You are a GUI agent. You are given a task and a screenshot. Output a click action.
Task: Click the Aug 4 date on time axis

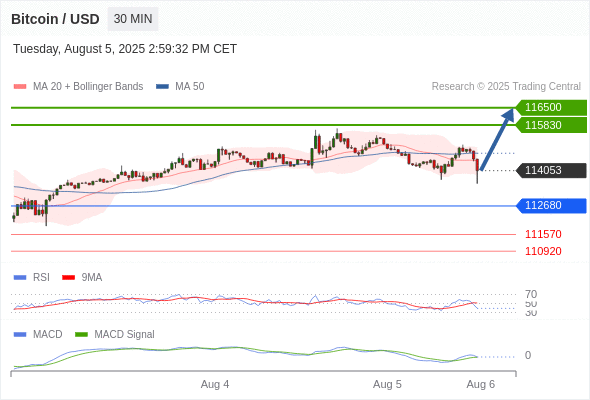tap(215, 384)
